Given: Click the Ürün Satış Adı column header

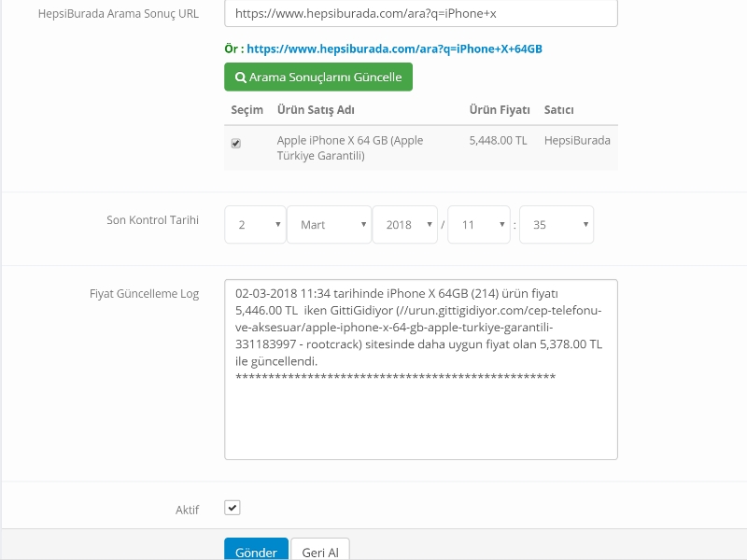Looking at the screenshot, I should 316,110.
